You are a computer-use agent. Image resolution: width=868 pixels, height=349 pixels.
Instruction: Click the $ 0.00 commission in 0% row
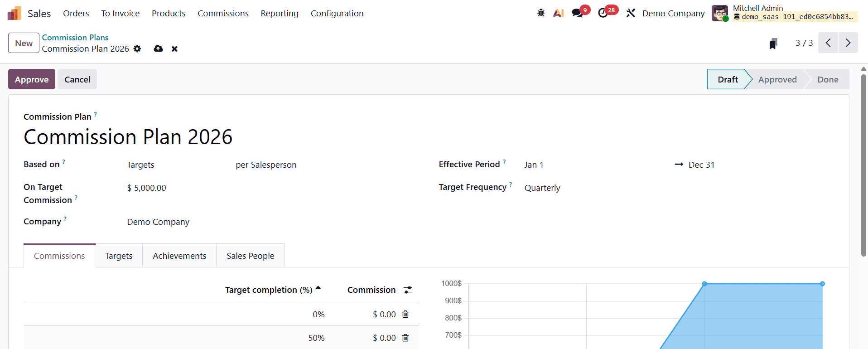(x=384, y=314)
